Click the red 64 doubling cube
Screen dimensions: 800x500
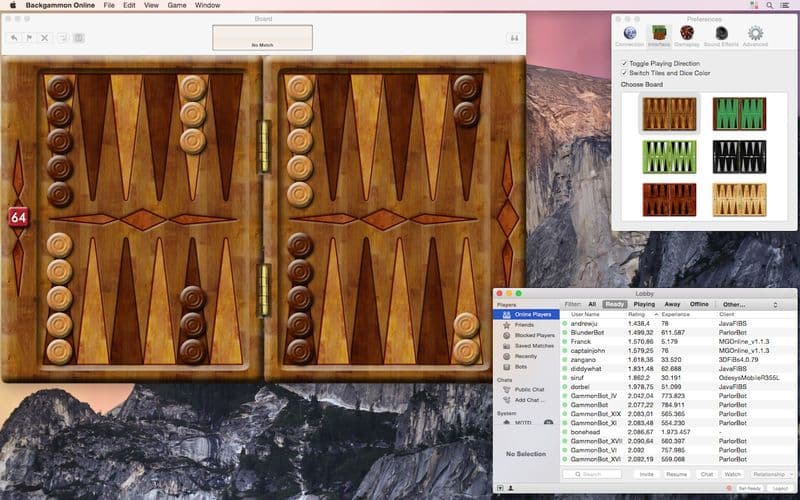pos(18,218)
